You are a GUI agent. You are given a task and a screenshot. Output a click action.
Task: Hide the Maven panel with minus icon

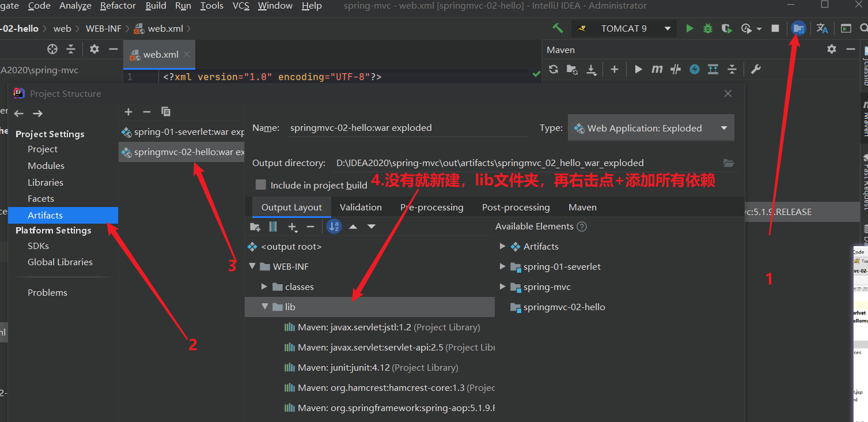click(x=851, y=50)
